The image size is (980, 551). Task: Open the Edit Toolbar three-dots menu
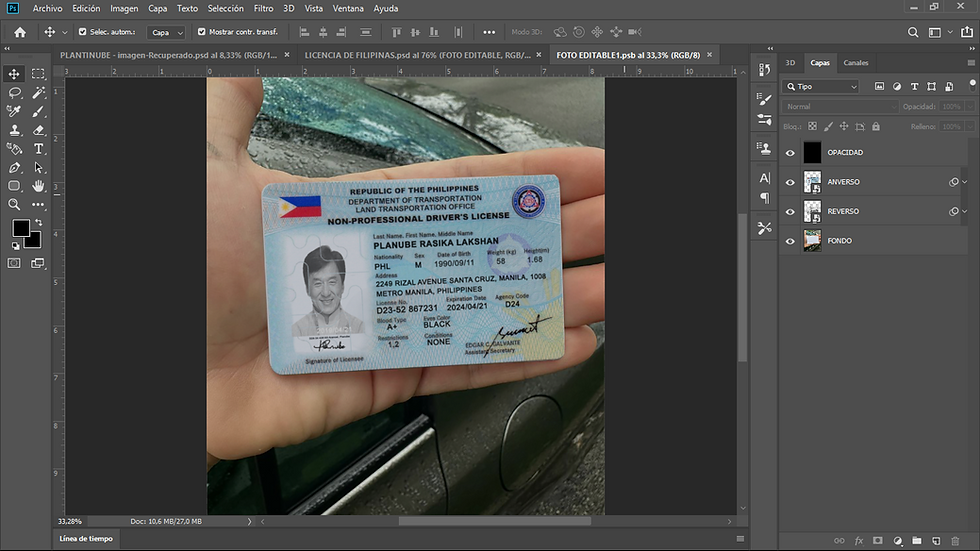coord(38,204)
